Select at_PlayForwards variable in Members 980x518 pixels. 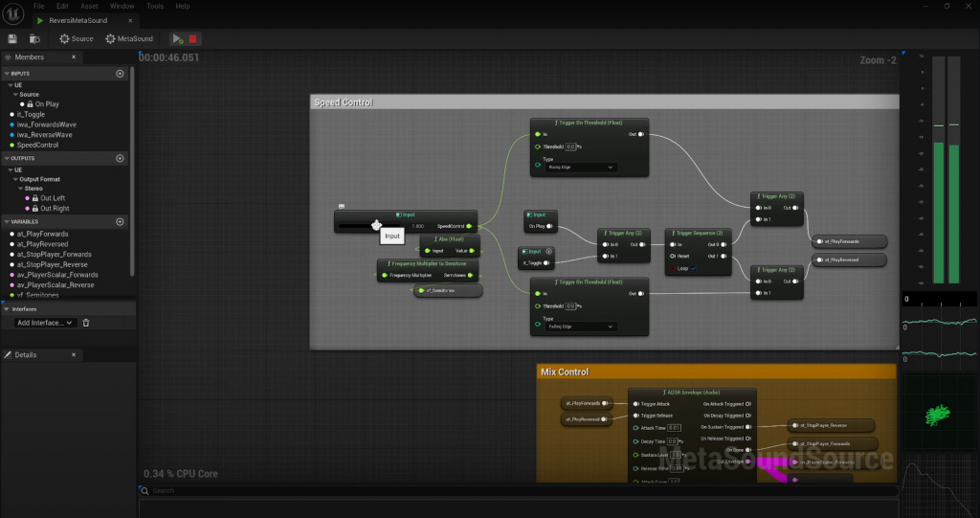click(42, 234)
